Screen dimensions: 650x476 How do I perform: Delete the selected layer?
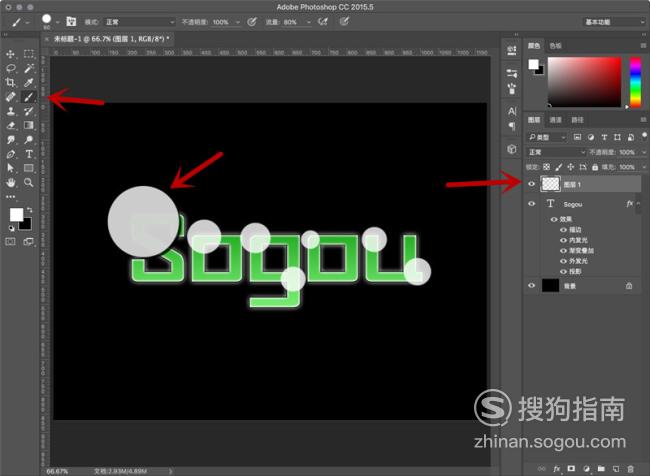630,469
